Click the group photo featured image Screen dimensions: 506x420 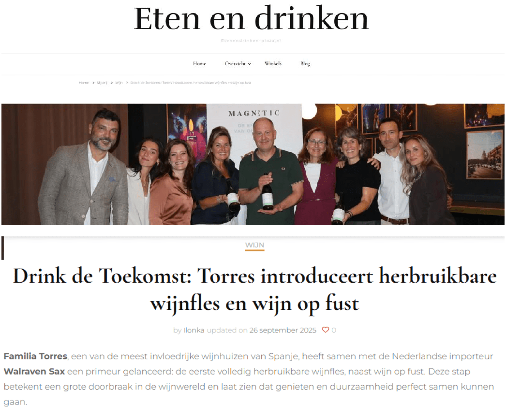pyautogui.click(x=253, y=164)
